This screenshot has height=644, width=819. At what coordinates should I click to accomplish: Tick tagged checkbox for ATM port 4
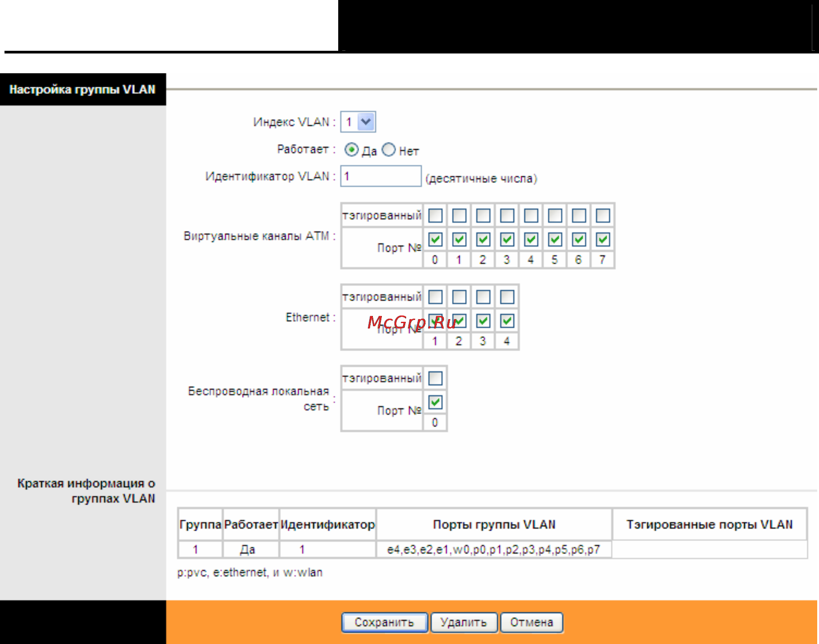[531, 216]
